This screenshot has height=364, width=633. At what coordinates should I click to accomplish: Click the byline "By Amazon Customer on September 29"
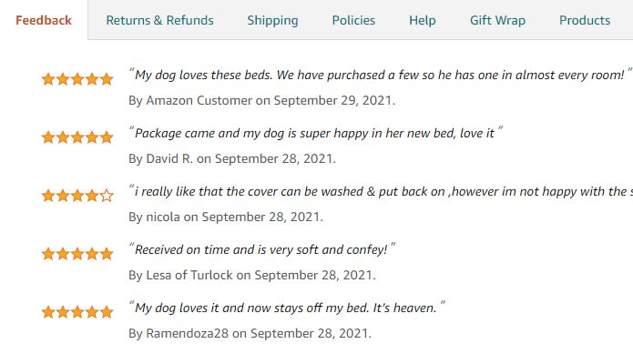261,100
